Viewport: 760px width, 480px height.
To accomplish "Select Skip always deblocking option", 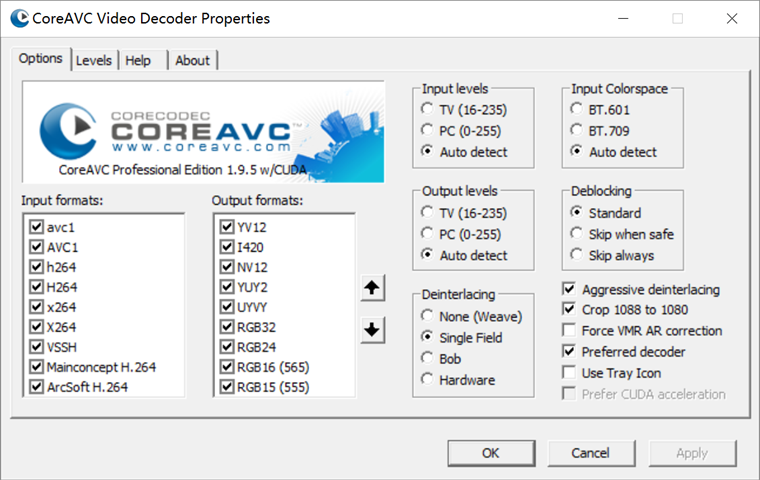I will [x=577, y=255].
